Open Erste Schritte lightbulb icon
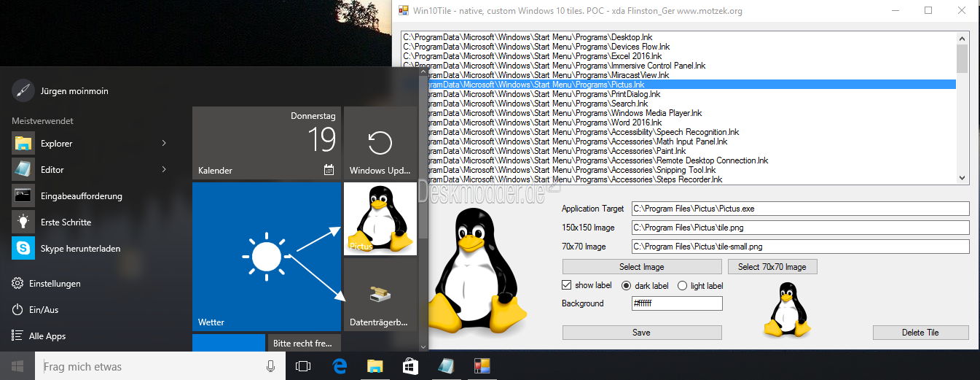Viewport: 980px width, 380px height. [23, 222]
